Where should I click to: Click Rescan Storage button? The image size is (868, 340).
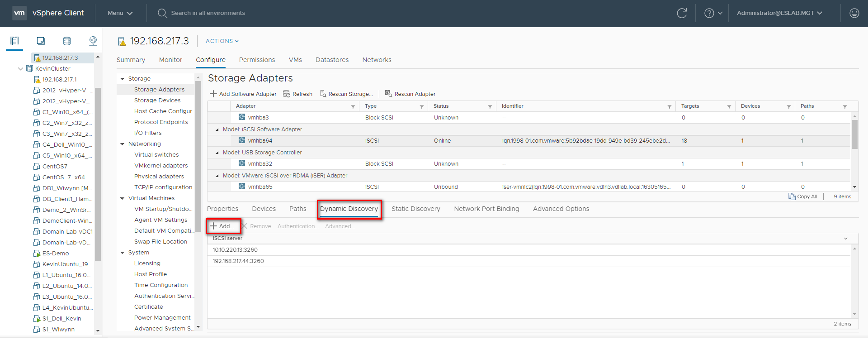[x=347, y=94]
